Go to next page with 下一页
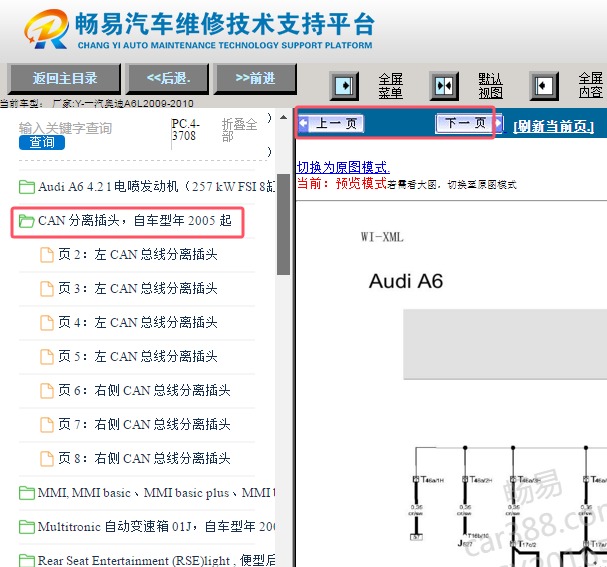The height and width of the screenshot is (567, 607). point(469,123)
